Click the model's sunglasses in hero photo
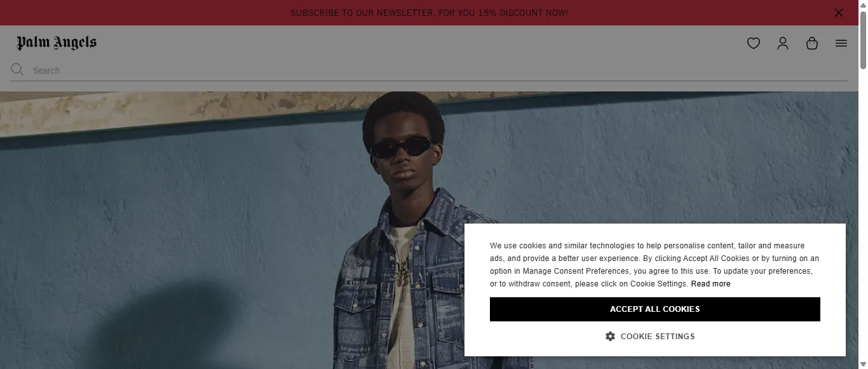 (401, 148)
